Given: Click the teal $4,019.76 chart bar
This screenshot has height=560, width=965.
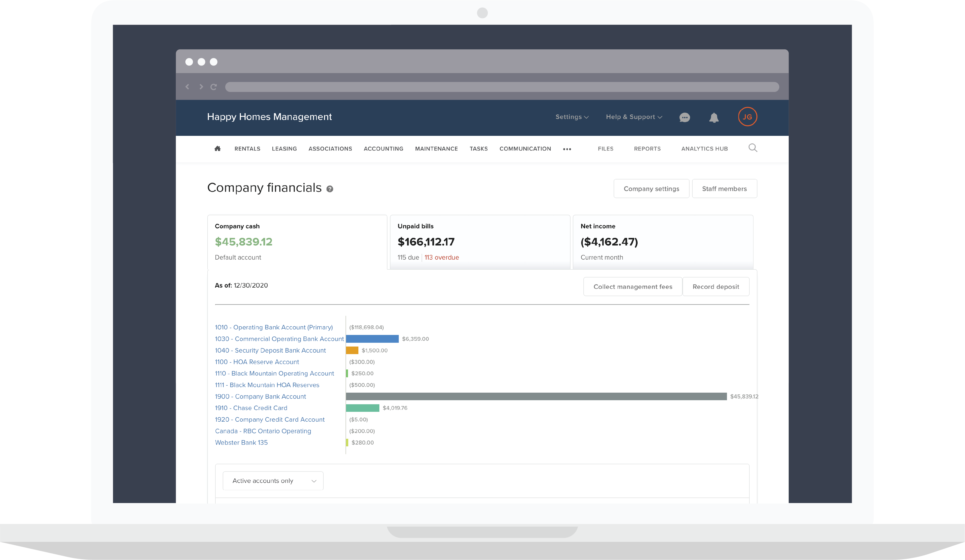Looking at the screenshot, I should [363, 408].
